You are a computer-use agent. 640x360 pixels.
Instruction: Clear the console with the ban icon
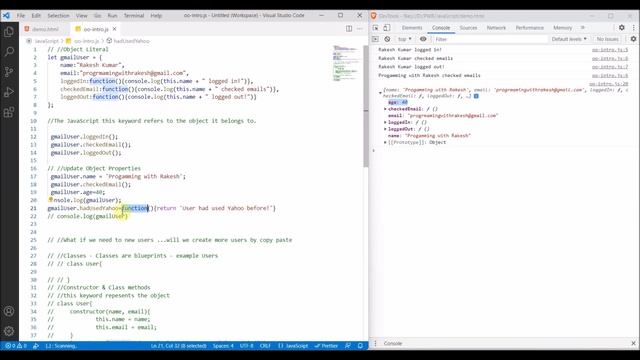[x=387, y=39]
